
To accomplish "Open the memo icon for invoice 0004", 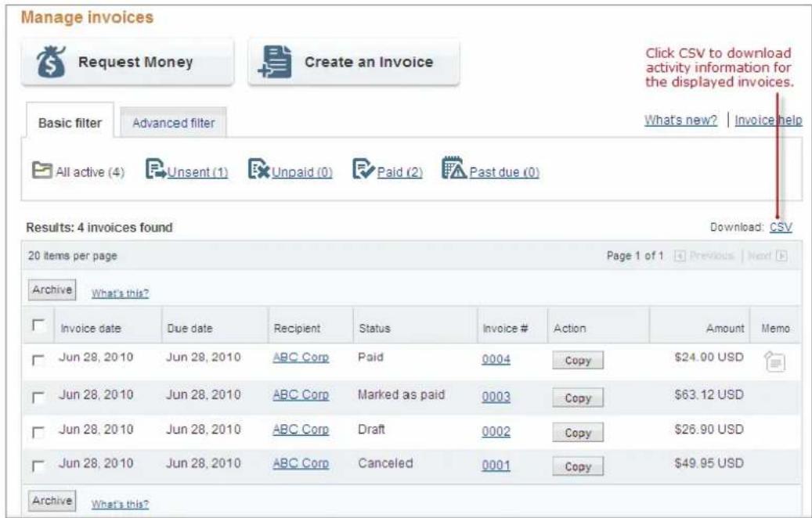I will (x=774, y=362).
